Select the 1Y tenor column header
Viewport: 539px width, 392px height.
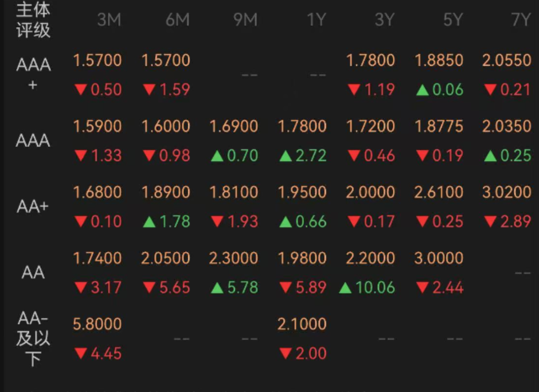click(x=316, y=20)
